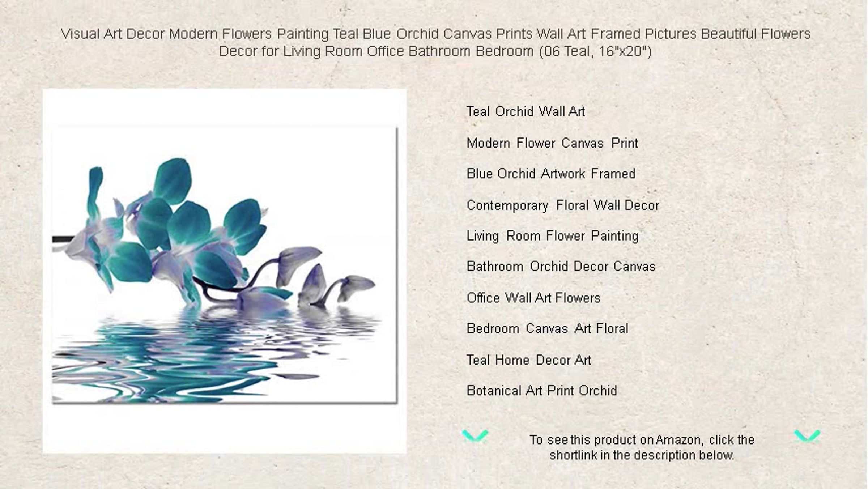The image size is (868, 489).
Task: Click 'Bedroom Canvas Art Floral' text
Action: [548, 328]
